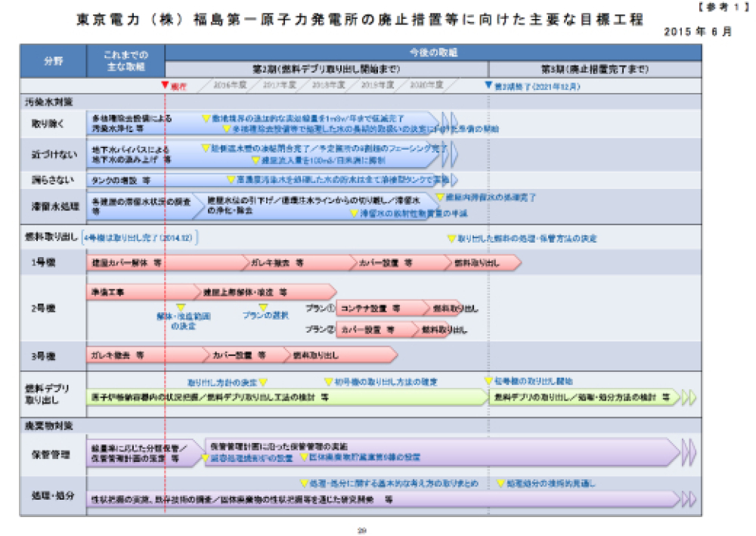Click the 第2期(燃料デブリ取り出し開始まで) header
The height and width of the screenshot is (536, 756).
(x=327, y=70)
